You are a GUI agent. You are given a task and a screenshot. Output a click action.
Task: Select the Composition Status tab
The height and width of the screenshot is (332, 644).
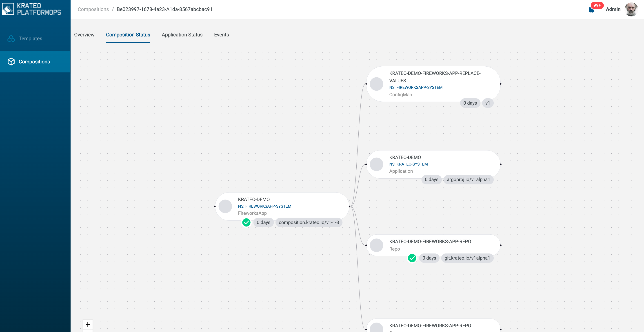click(128, 35)
